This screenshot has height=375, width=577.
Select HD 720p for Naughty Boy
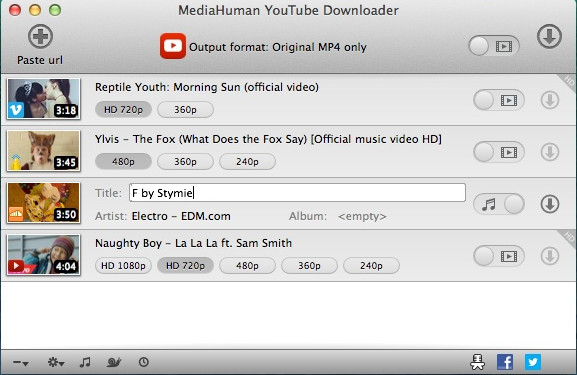[x=185, y=266]
